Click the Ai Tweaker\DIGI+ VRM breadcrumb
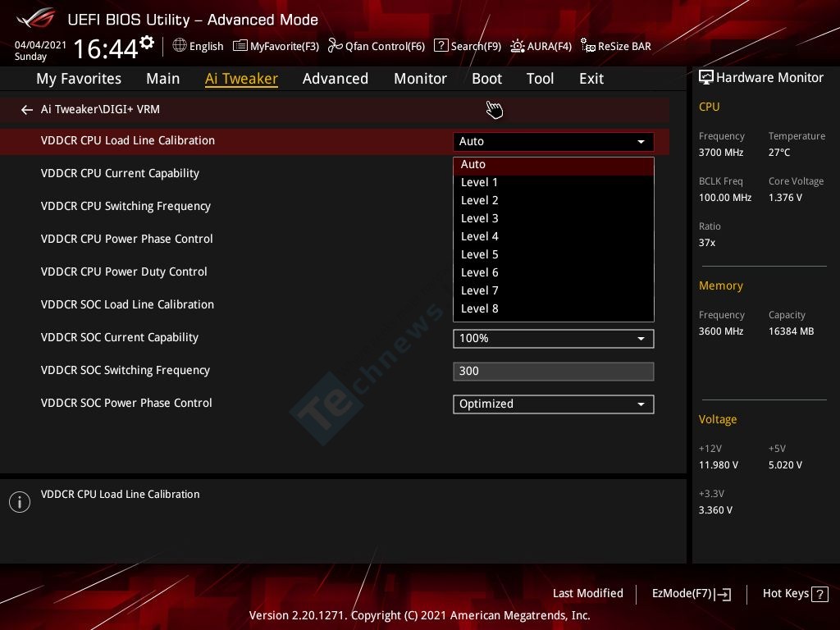 (x=100, y=109)
